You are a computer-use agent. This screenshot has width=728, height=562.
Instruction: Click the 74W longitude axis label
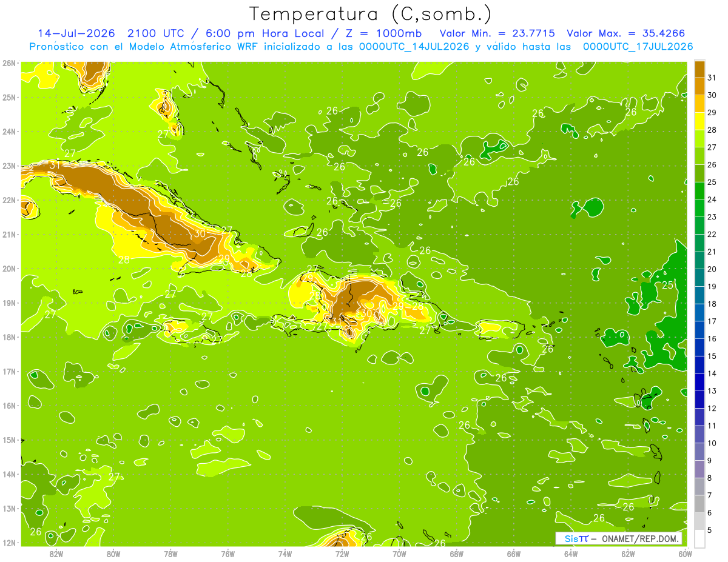pyautogui.click(x=285, y=554)
